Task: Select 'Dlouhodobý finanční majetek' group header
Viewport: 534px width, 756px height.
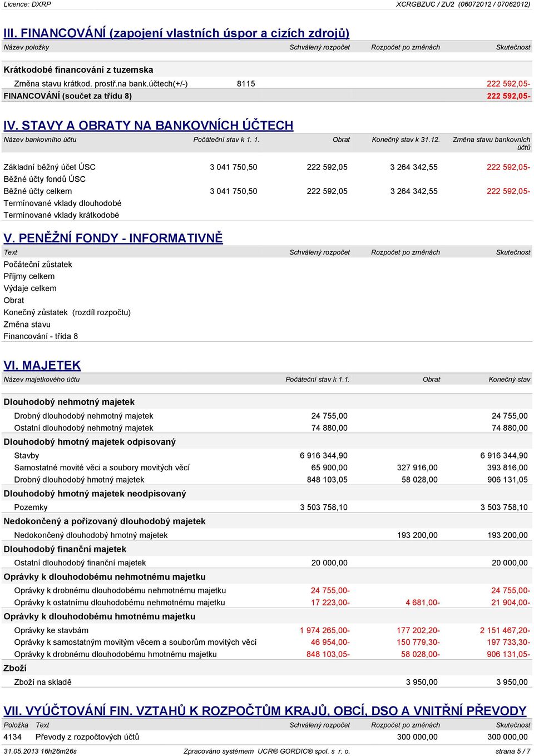Action: (x=65, y=549)
